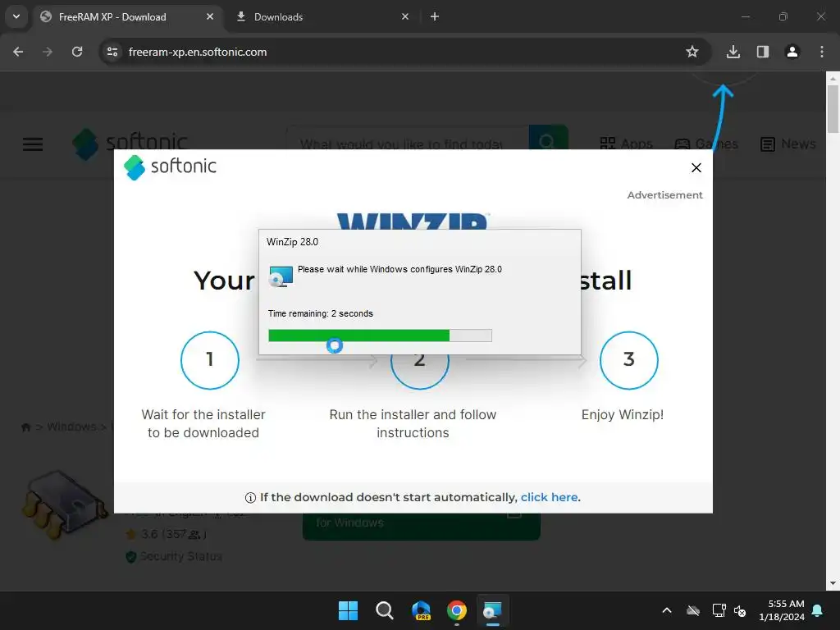Switch to the FreeRAM XP - Download tab
Viewport: 840px width, 630px height.
[127, 17]
